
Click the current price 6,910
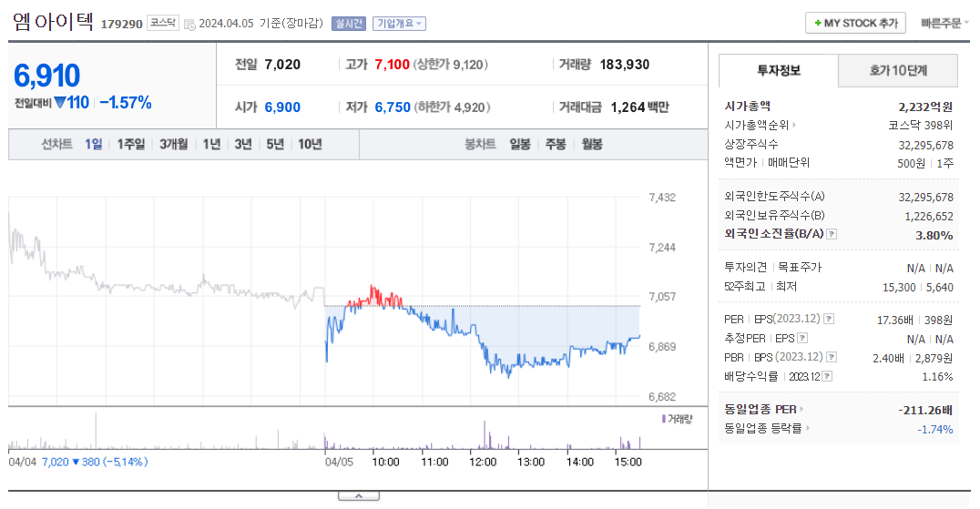tap(46, 76)
